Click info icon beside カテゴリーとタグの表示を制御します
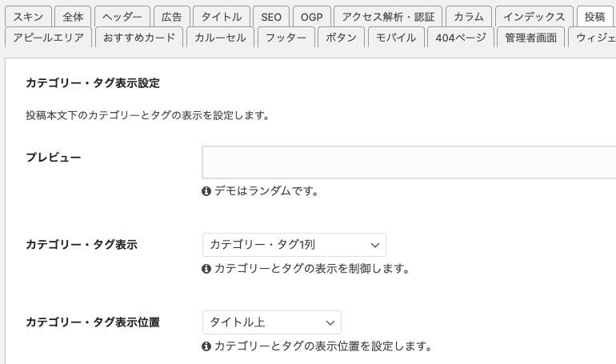This screenshot has width=616, height=364. coord(206,269)
